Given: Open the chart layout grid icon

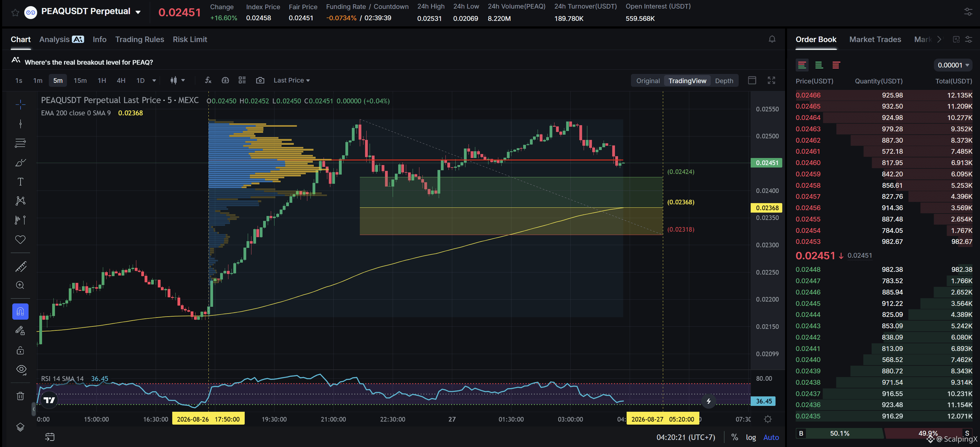Looking at the screenshot, I should (x=242, y=80).
